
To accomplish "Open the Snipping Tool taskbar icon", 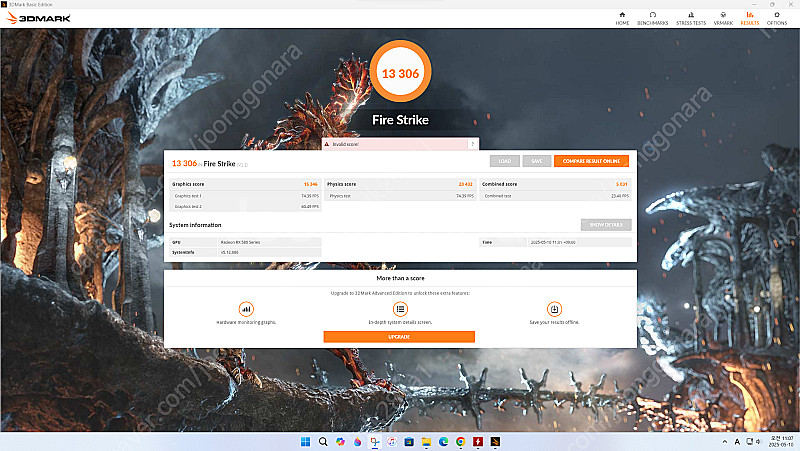I will [x=374, y=442].
